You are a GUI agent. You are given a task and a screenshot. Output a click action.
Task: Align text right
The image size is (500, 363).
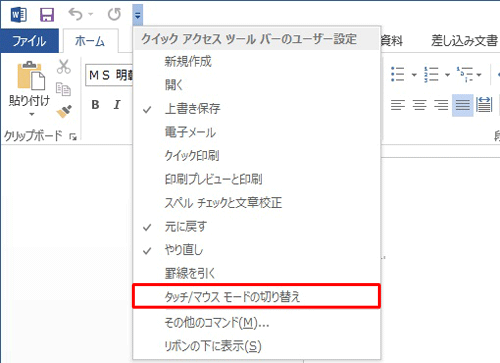click(x=441, y=105)
